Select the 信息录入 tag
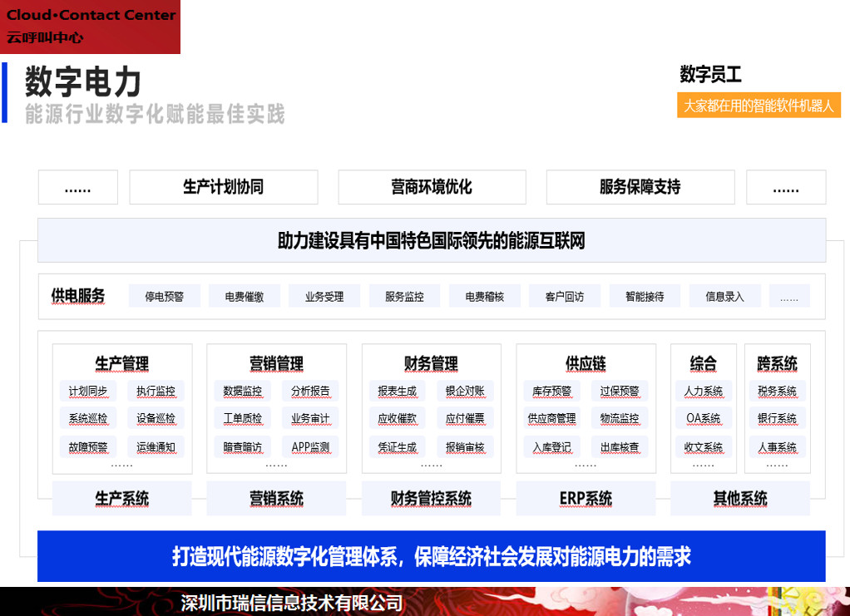This screenshot has height=616, width=850. 724,296
